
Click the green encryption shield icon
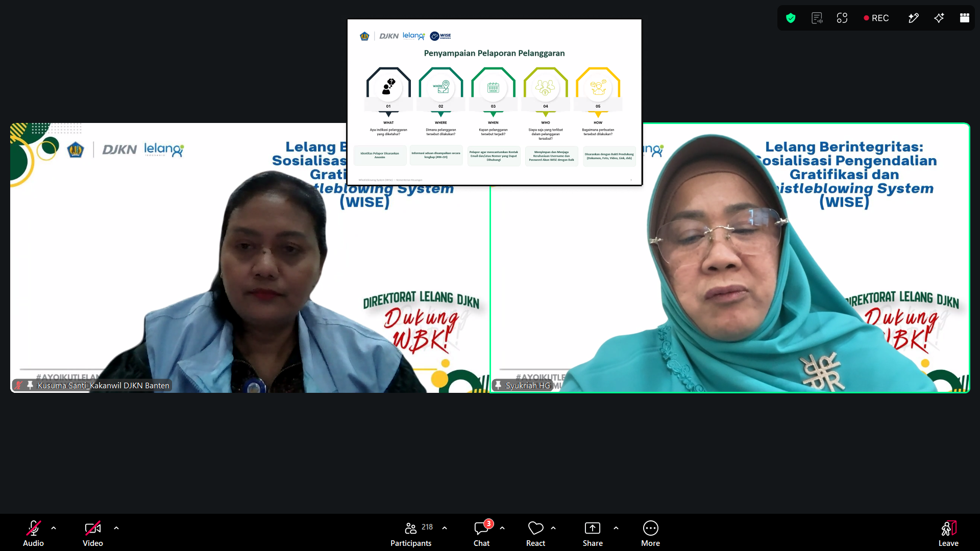tap(791, 18)
